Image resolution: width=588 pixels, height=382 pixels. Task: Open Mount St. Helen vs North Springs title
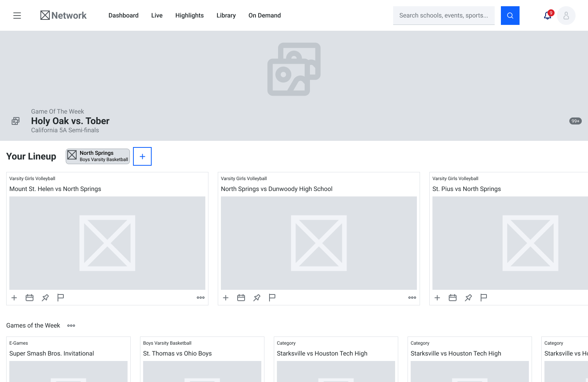point(55,189)
